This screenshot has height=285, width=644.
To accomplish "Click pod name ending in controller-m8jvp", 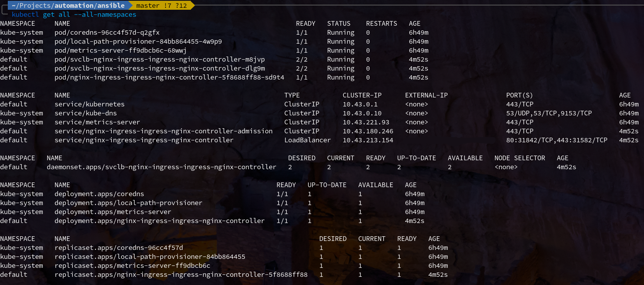I will [160, 59].
